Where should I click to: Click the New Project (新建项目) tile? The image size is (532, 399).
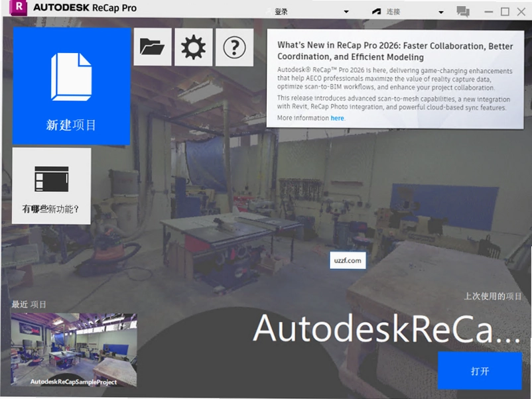pyautogui.click(x=71, y=86)
